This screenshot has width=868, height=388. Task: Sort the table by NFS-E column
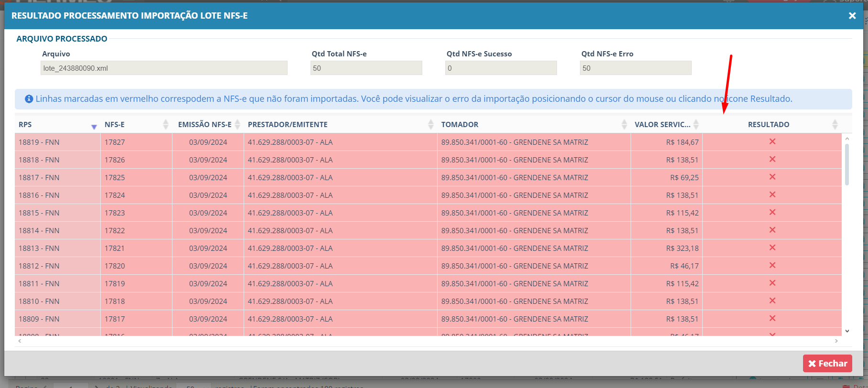(136, 124)
